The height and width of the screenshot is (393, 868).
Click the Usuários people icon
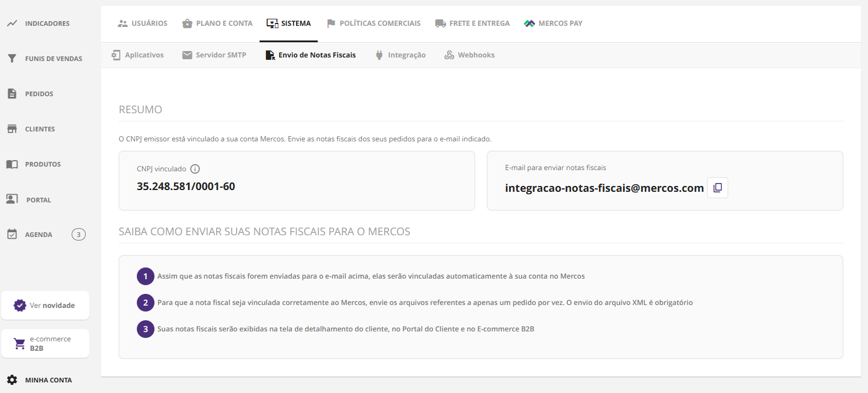[123, 23]
